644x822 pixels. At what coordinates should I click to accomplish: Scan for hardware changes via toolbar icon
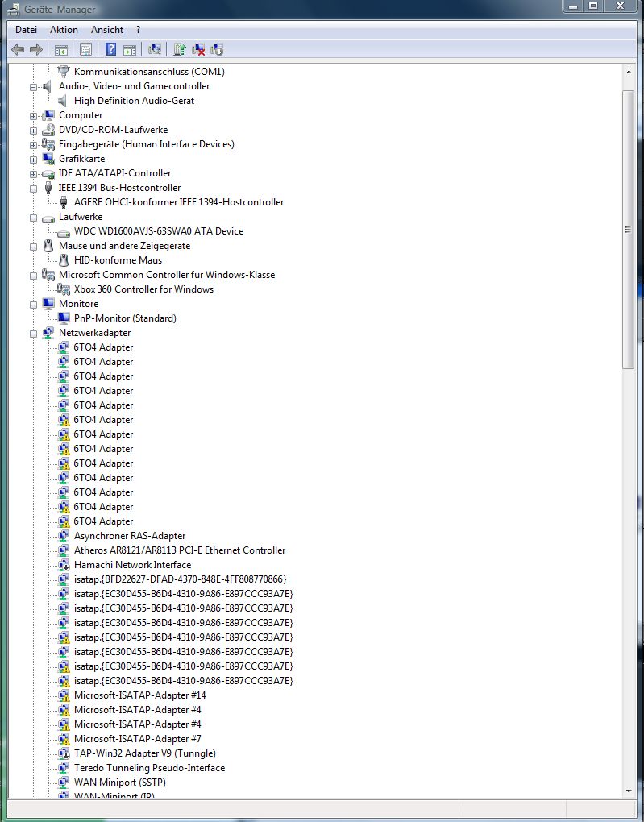[x=154, y=50]
